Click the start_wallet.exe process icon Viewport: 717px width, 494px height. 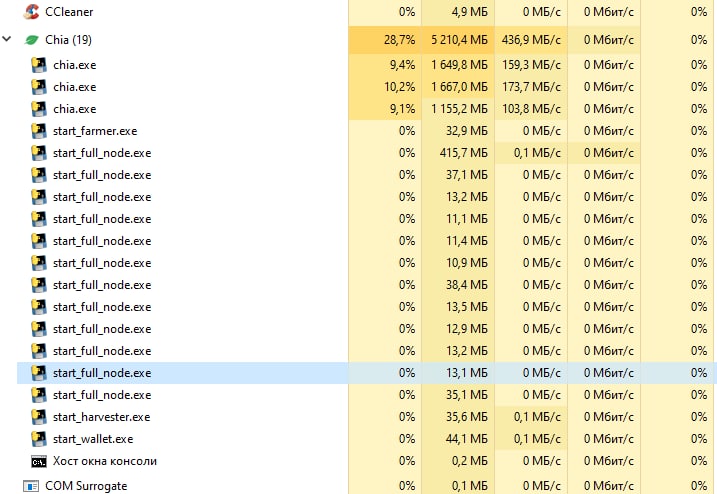tap(39, 439)
